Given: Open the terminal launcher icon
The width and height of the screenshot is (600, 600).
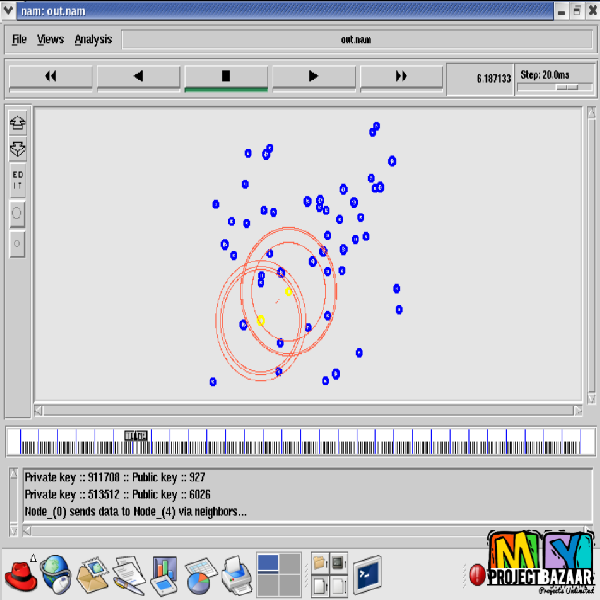Looking at the screenshot, I should pos(368,575).
